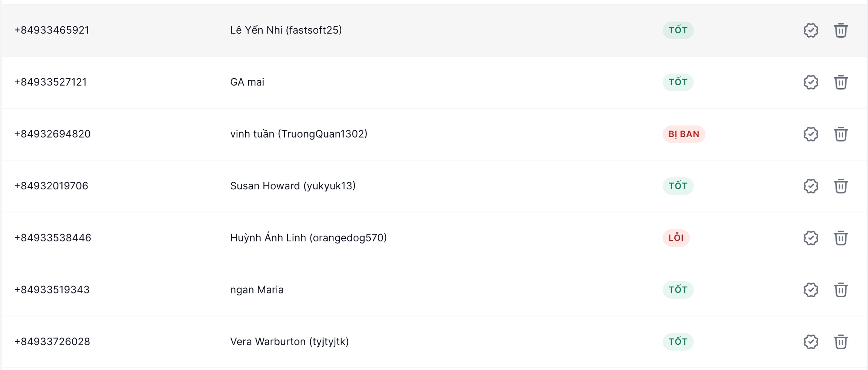The width and height of the screenshot is (868, 370).
Task: Recheck the Huỳnh Ánh Linh error account
Action: 811,238
